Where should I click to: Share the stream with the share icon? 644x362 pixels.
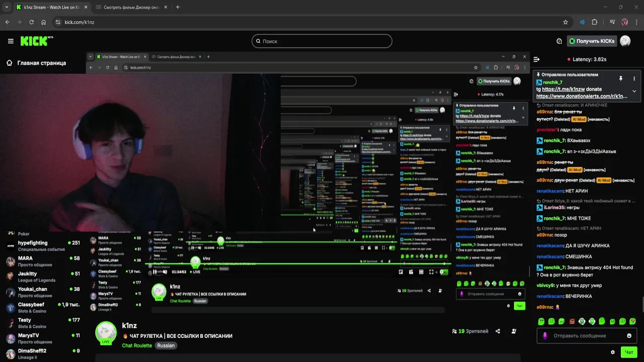[x=498, y=331]
